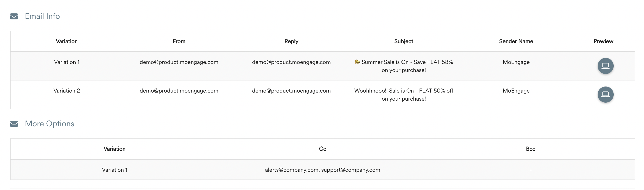The image size is (644, 190).
Task: Click the Email Info envelope icon
Action: 14,16
